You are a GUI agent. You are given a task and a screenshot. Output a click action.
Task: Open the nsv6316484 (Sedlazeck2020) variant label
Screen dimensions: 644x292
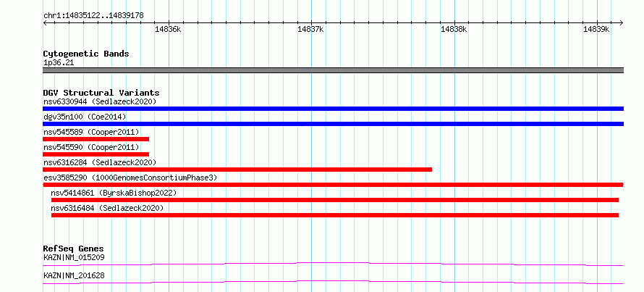(x=107, y=208)
